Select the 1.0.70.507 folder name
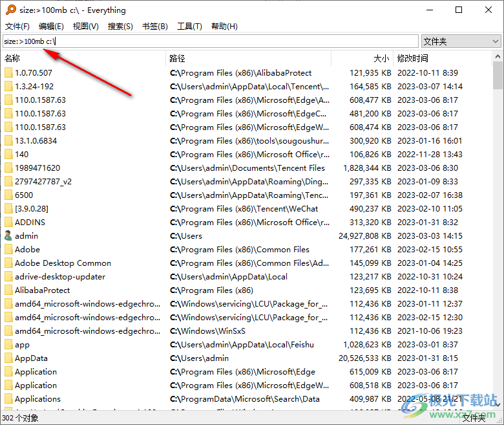The height and width of the screenshot is (425, 504). 34,73
